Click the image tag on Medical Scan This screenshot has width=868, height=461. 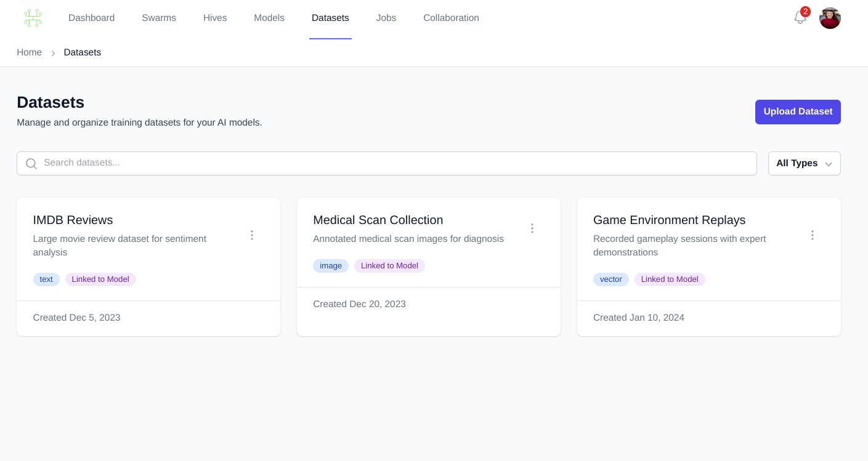tap(331, 266)
